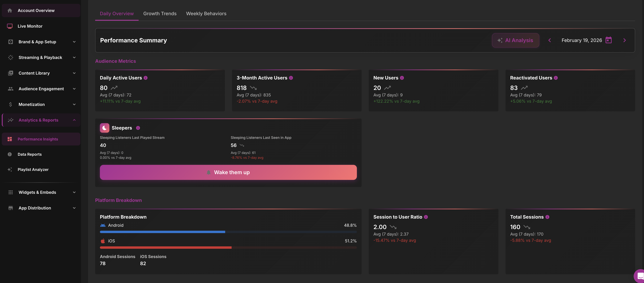
Task: Click the Total Sessions info icon
Action: 547,217
